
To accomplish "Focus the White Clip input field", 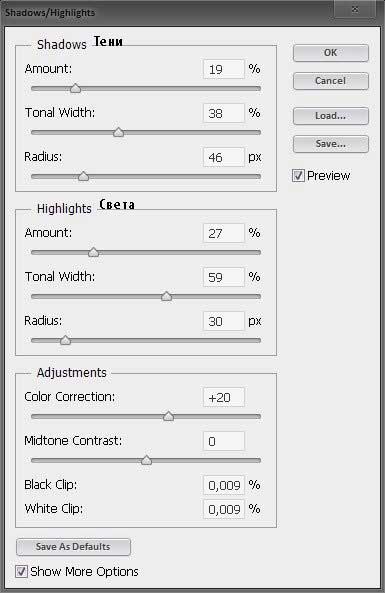I will coord(224,509).
